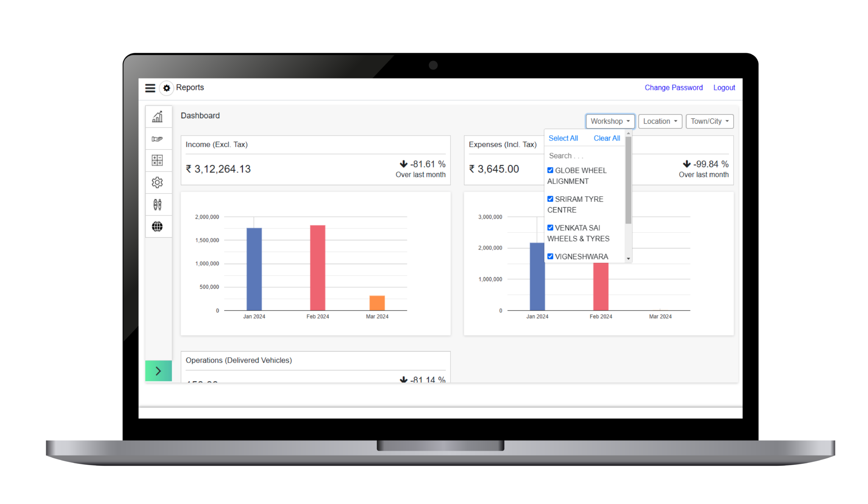Click the dashboard/bar chart icon
This screenshot has height=504, width=868.
pos(158,118)
